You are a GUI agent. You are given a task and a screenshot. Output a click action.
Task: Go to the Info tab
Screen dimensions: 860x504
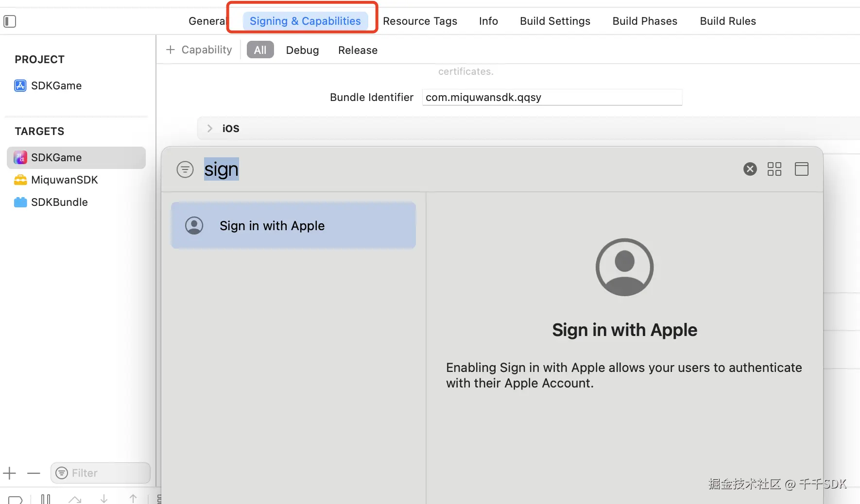(488, 21)
